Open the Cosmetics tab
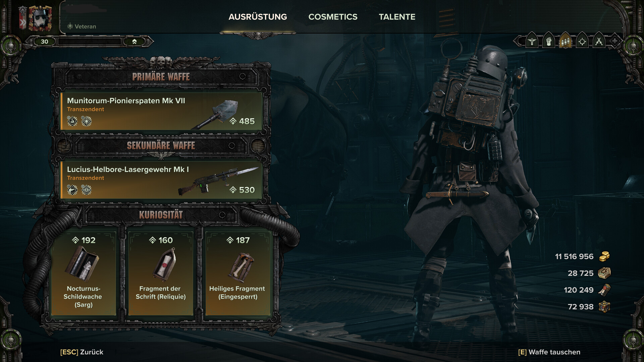Image resolution: width=644 pixels, height=362 pixels. 333,17
